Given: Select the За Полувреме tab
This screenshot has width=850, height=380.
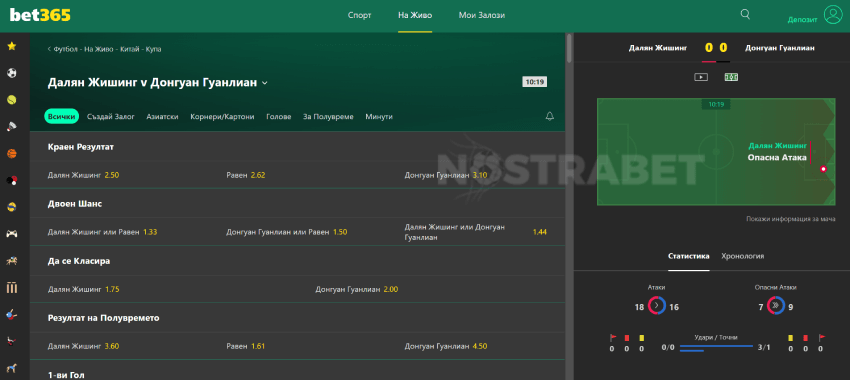Looking at the screenshot, I should click(x=328, y=117).
